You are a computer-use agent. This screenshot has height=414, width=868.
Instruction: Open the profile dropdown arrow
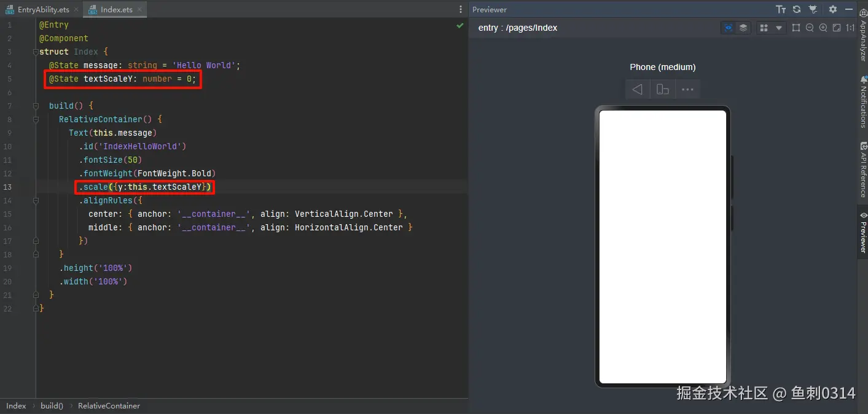click(779, 28)
